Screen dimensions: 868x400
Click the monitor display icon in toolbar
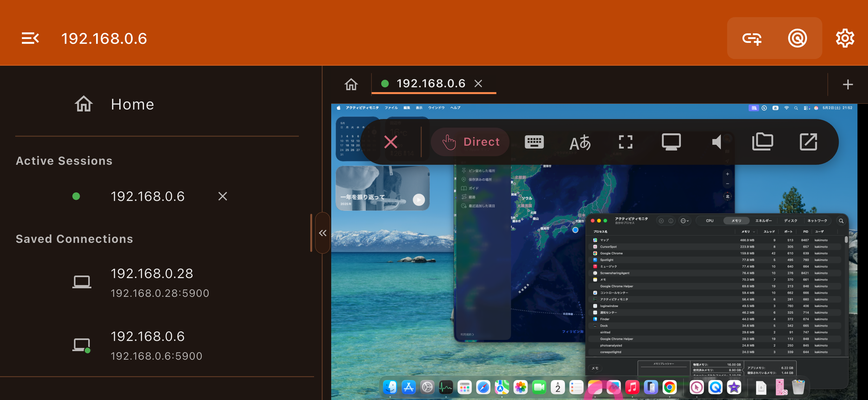(671, 142)
